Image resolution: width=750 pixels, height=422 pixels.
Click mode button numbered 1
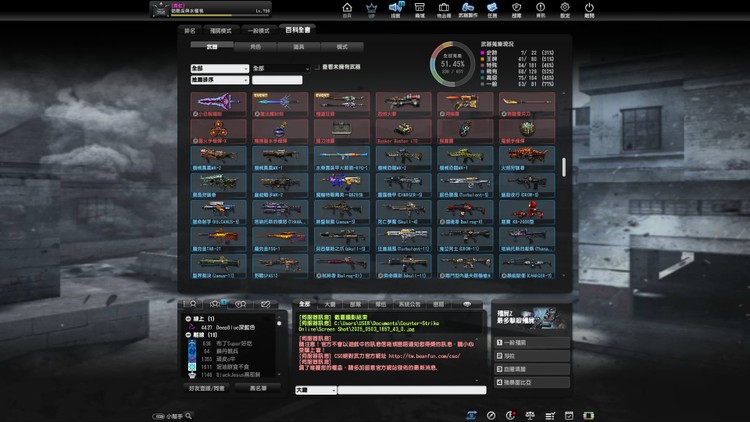(x=532, y=343)
